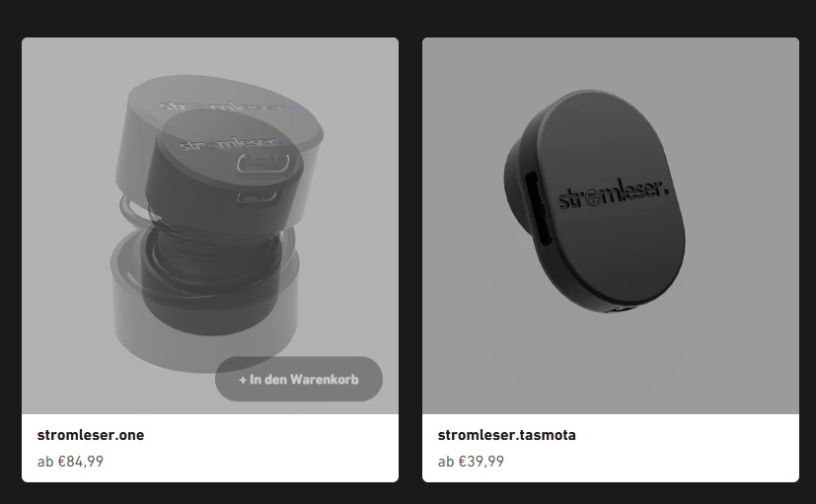Click the white info footer of stromleser.tasmota card
The width and height of the screenshot is (816, 504).
611,448
